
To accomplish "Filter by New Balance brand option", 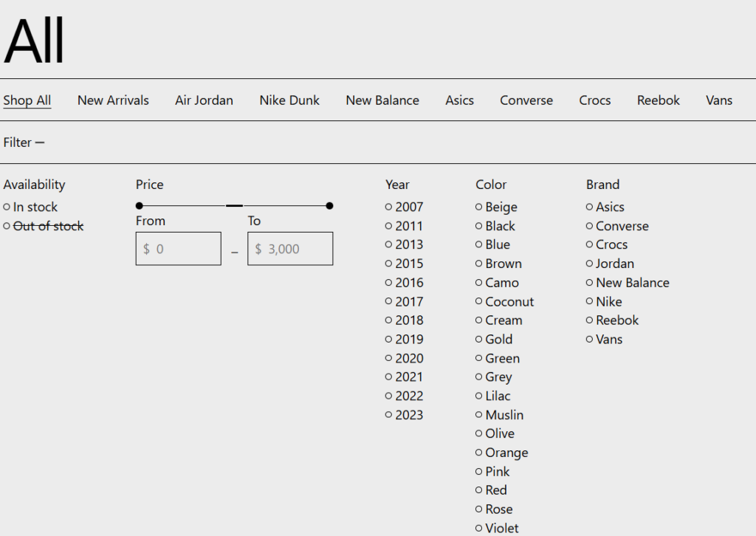I will tap(628, 283).
